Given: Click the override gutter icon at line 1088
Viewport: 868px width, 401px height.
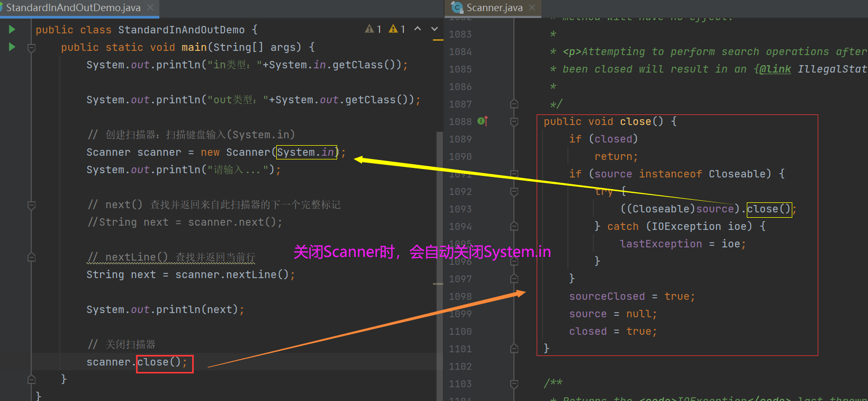Looking at the screenshot, I should (x=482, y=121).
